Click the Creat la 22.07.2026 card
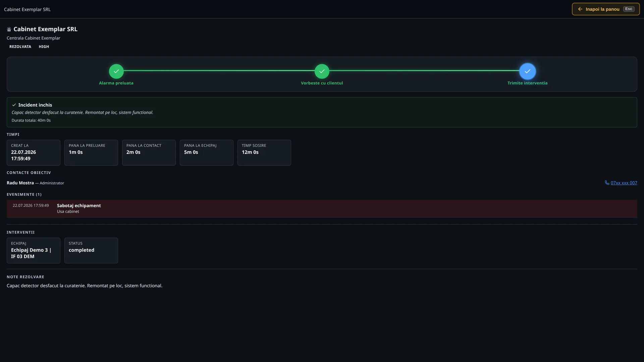Screen dimensions: 644x362 coord(34,153)
